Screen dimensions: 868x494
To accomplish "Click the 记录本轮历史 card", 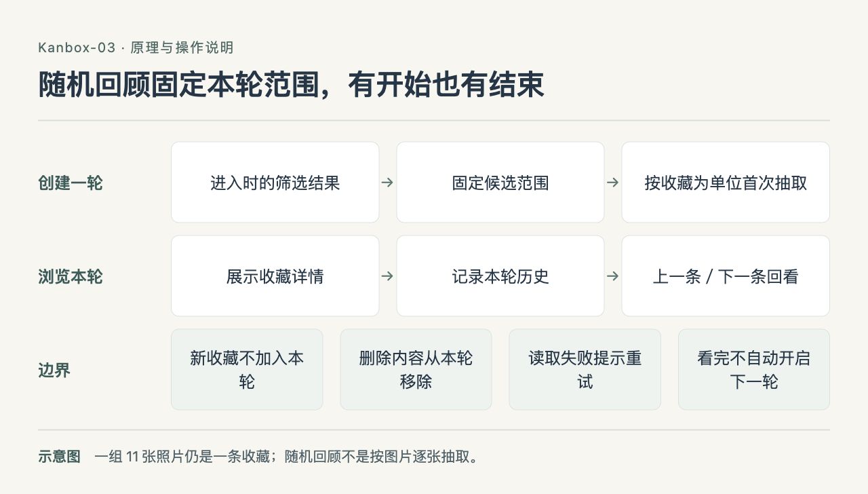I will (x=500, y=275).
